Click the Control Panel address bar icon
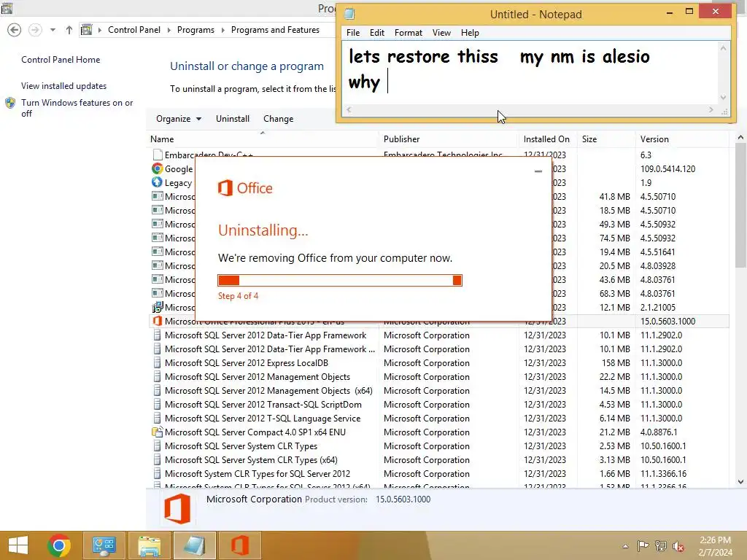 pyautogui.click(x=86, y=29)
